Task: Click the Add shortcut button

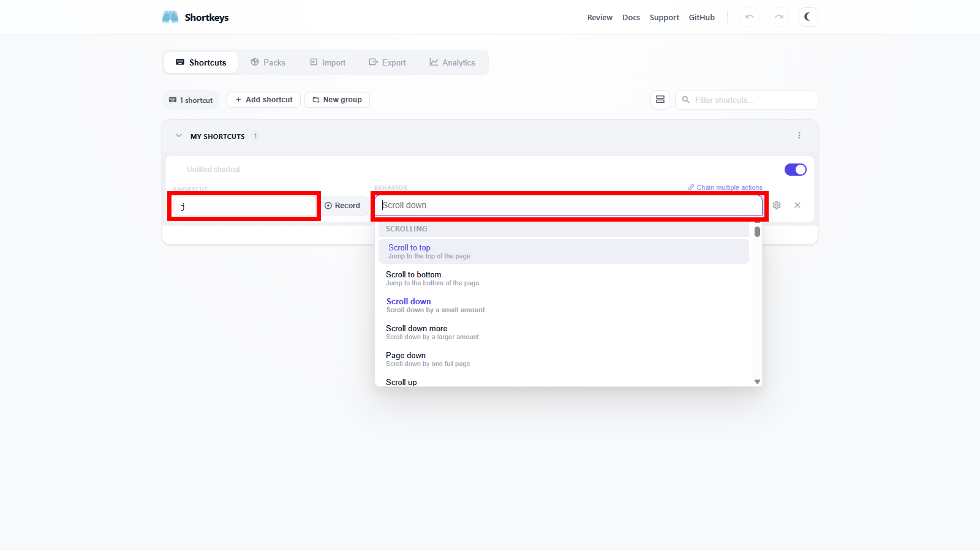Action: coord(263,100)
